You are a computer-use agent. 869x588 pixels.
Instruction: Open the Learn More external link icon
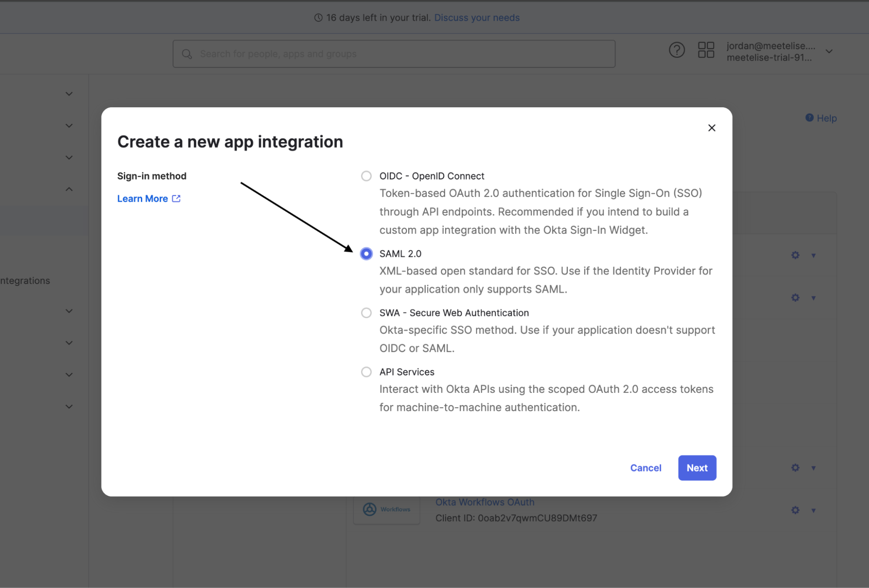(x=176, y=199)
